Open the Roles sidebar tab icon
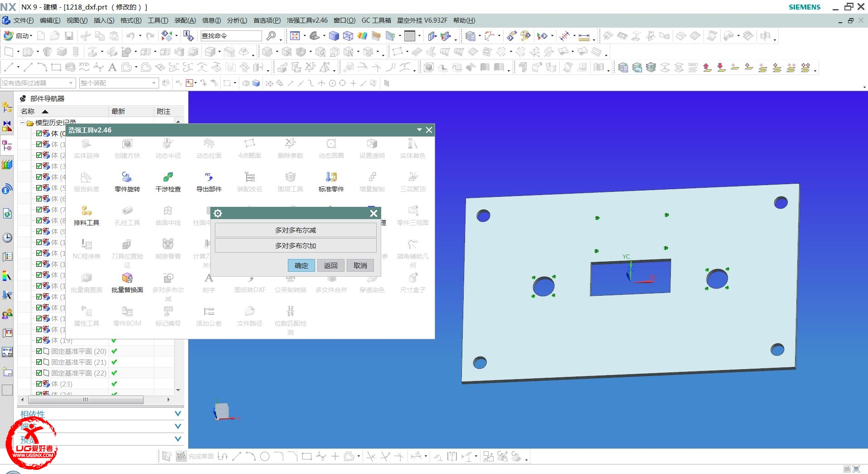 click(7, 314)
